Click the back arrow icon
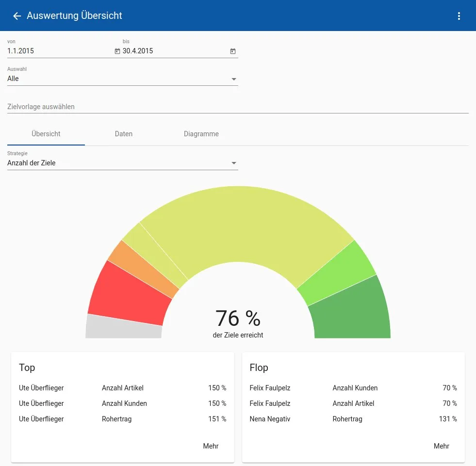 click(x=17, y=16)
